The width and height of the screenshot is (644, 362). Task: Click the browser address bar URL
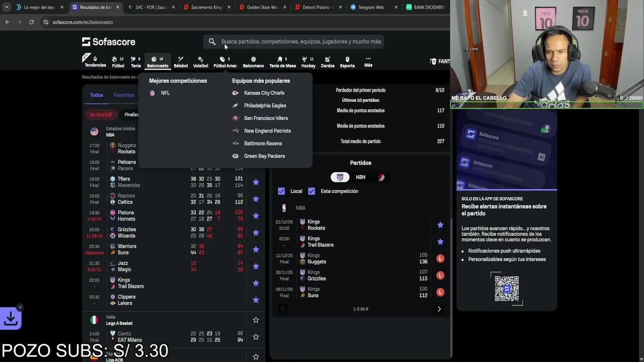83,22
